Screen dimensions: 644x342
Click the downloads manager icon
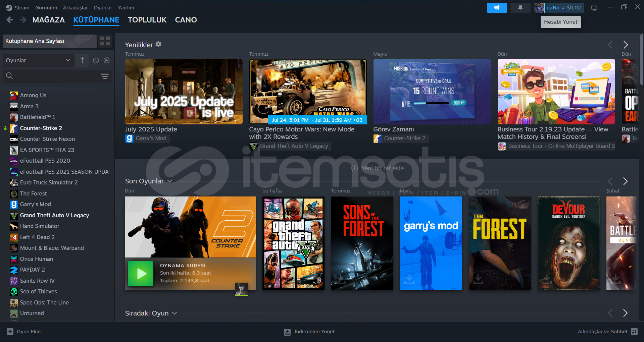coord(287,332)
